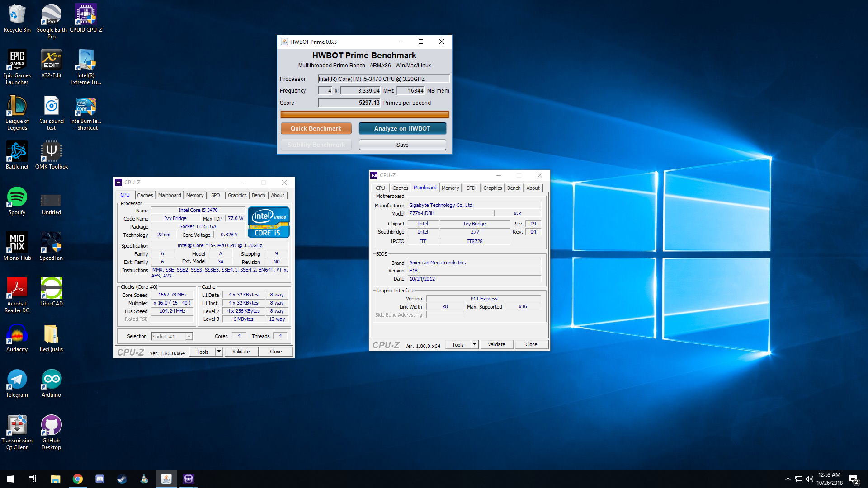Click Tools button in left CPU-Z
Image resolution: width=868 pixels, height=488 pixels.
[x=203, y=352]
